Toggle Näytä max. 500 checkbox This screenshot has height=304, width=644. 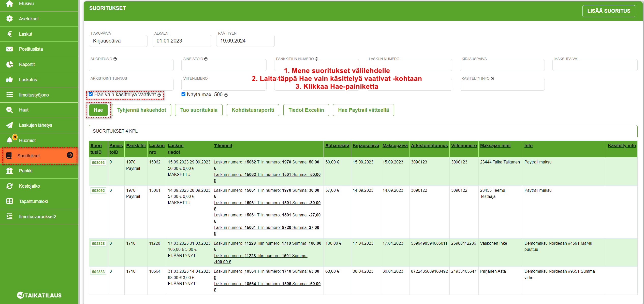[x=183, y=94]
